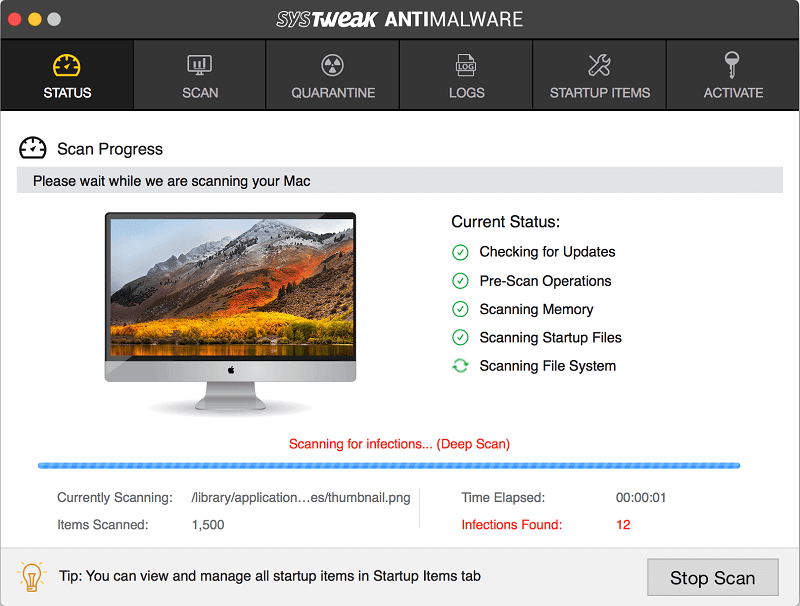Click the Logs document icon
The width and height of the screenshot is (800, 606).
[x=466, y=65]
